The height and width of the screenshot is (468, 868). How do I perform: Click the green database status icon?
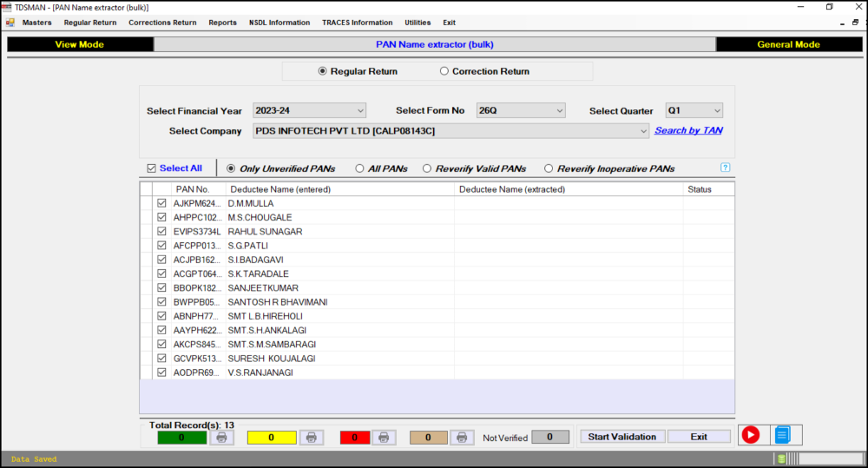click(781, 458)
